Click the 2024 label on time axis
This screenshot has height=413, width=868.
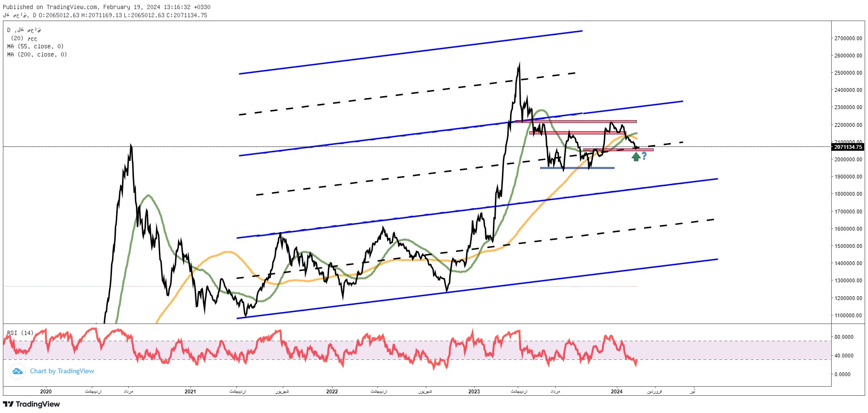[x=617, y=391]
